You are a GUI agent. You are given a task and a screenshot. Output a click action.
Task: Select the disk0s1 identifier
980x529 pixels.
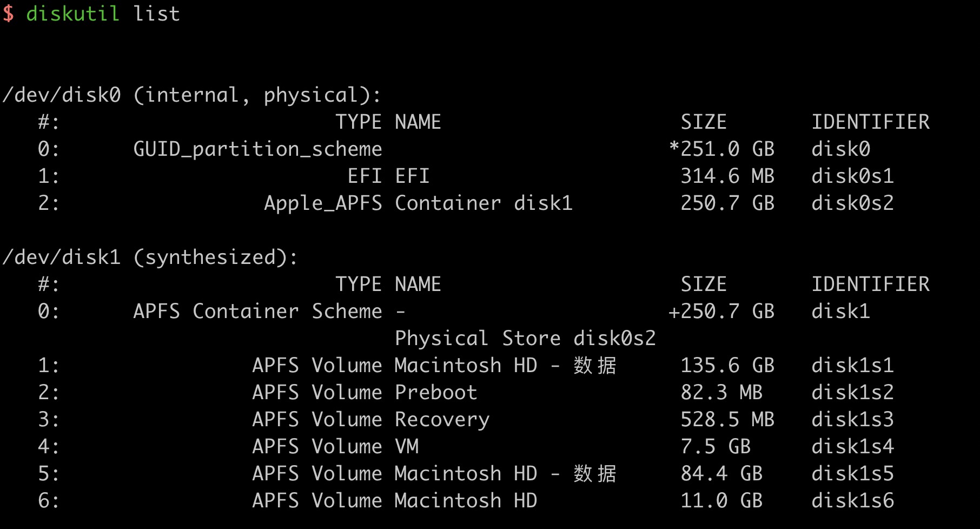point(852,176)
